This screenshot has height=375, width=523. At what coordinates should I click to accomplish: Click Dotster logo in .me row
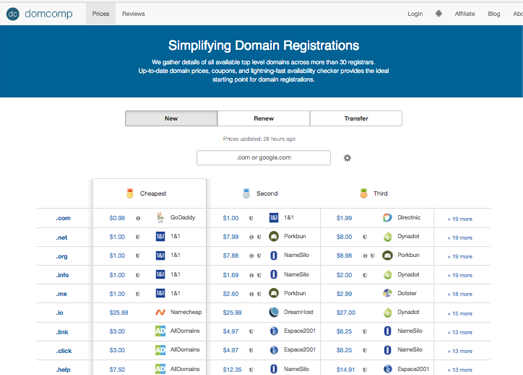387,293
